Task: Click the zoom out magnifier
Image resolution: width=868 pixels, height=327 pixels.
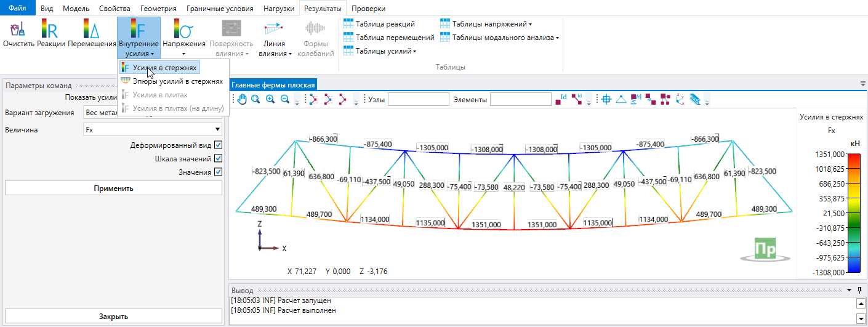Action: (285, 99)
